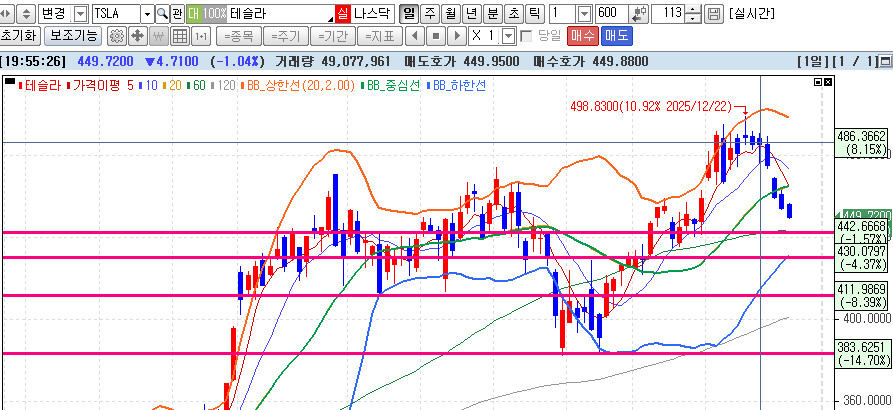Increase the 113 value with up stepper

[693, 9]
